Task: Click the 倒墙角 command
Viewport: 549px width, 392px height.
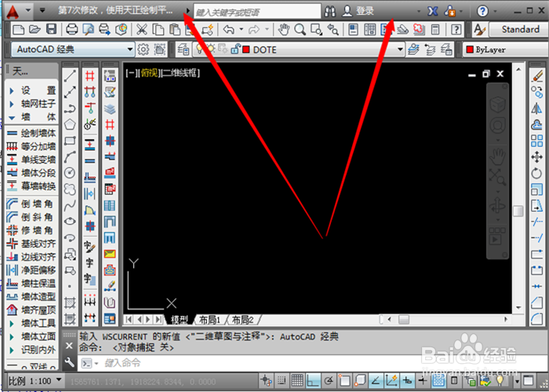Action: pyautogui.click(x=31, y=204)
